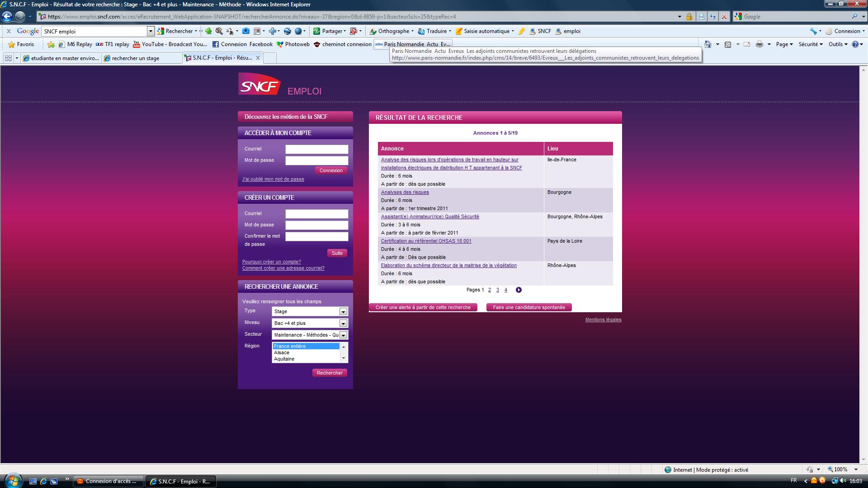Viewport: 868px width, 488px height.
Task: Click the yellow highlighter pen icon
Action: pos(521,31)
